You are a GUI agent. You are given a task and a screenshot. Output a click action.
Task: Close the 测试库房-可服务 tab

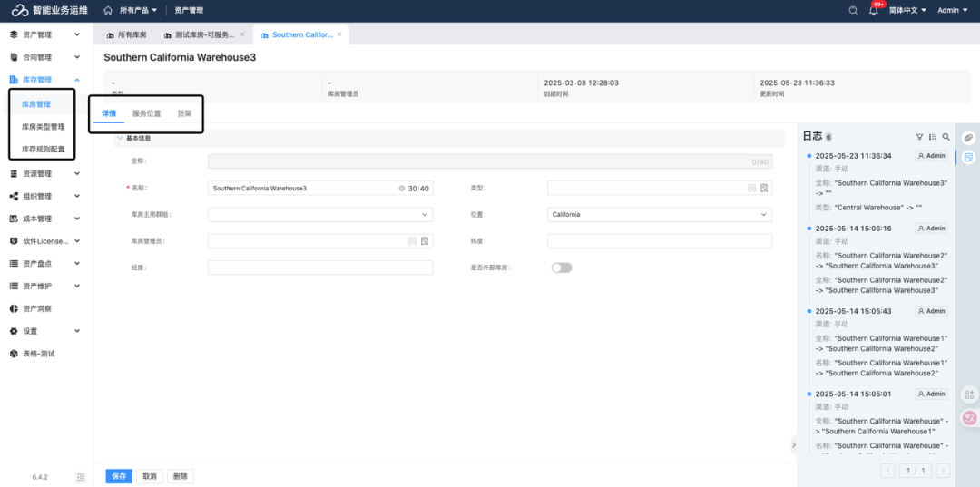pyautogui.click(x=242, y=34)
